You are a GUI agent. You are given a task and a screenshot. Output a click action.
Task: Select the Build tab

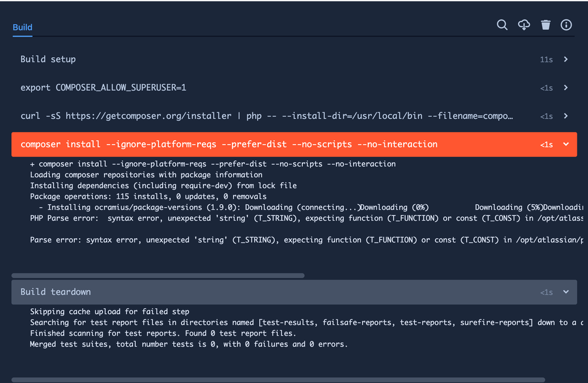click(x=22, y=27)
